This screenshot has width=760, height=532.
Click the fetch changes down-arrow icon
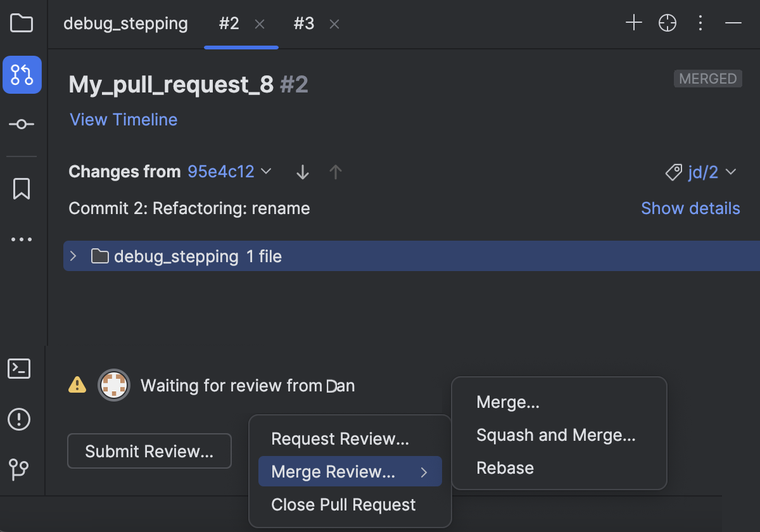(302, 172)
